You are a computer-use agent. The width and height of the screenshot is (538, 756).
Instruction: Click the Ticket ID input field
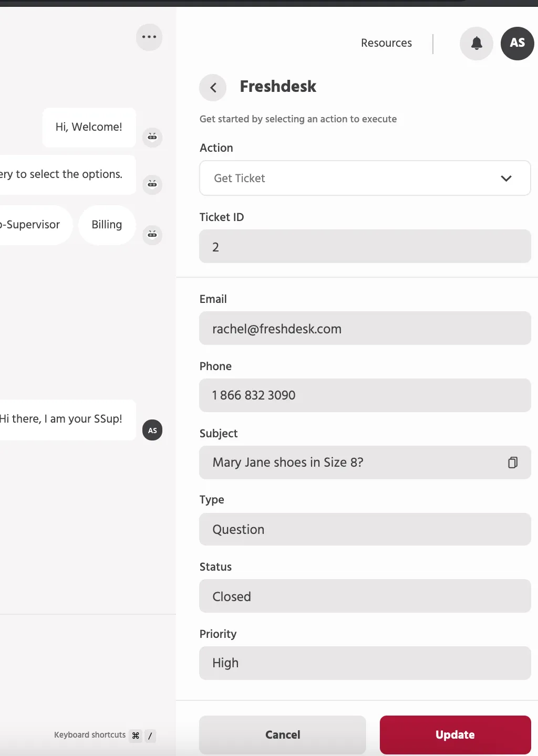365,246
